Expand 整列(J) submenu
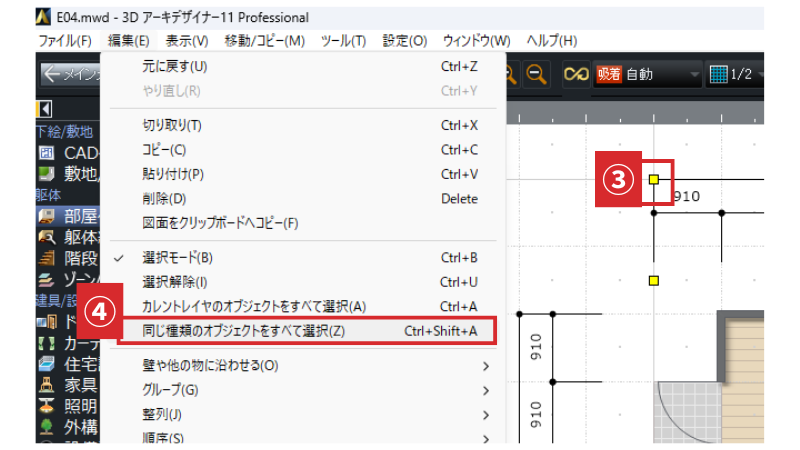The height and width of the screenshot is (450, 800). pos(303,415)
